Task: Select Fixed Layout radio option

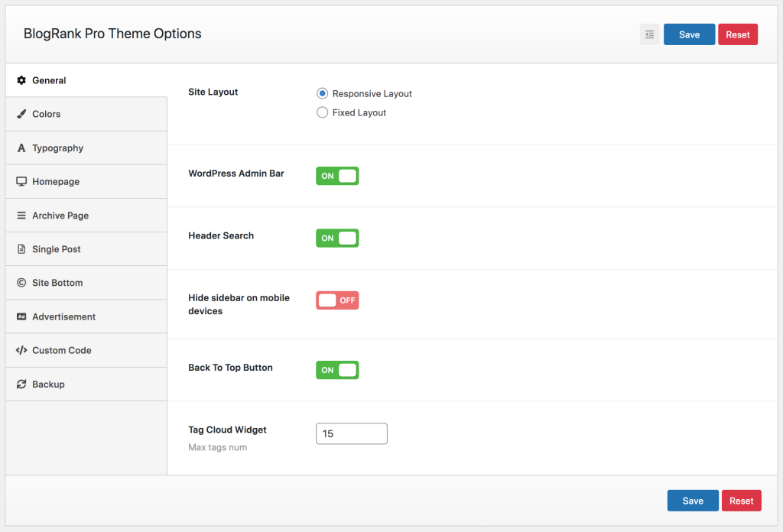Action: pyautogui.click(x=323, y=112)
